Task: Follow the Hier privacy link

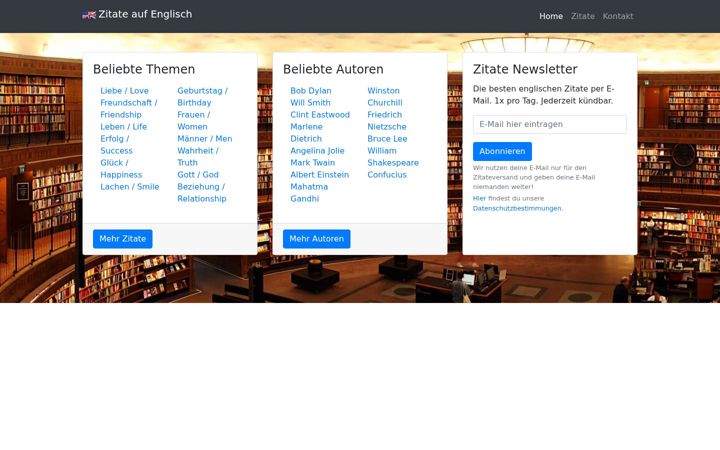Action: (x=479, y=198)
